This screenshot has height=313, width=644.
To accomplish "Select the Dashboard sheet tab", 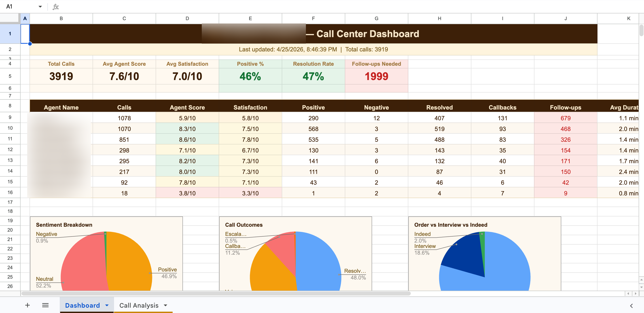I will pyautogui.click(x=82, y=305).
